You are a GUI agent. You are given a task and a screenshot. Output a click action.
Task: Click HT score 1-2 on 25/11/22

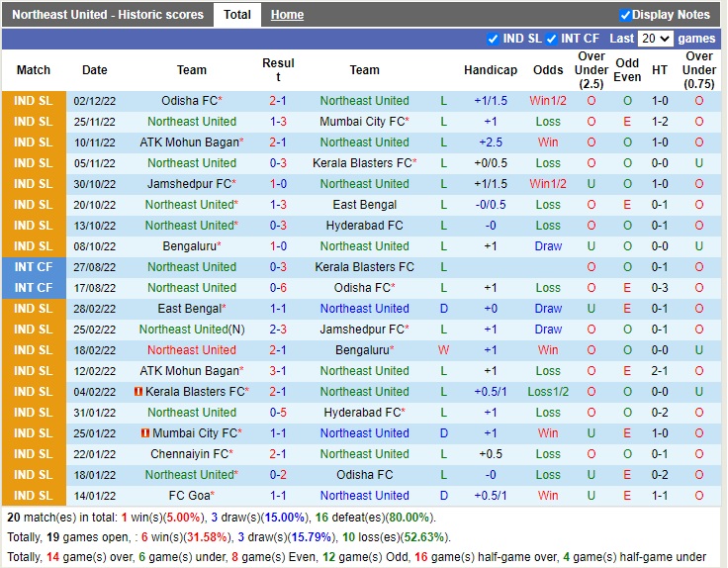(660, 122)
